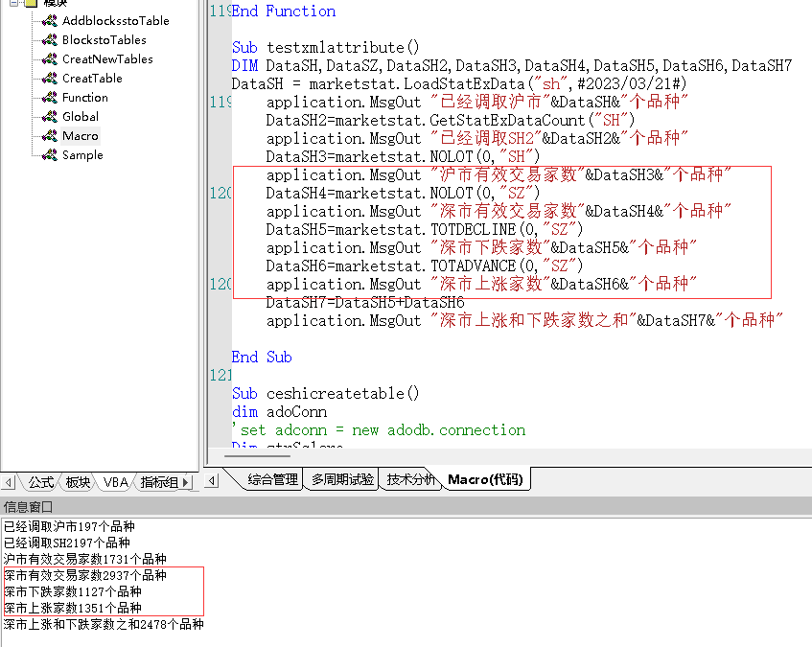
Task: Click the AddblockstoTable module icon
Action: click(50, 21)
